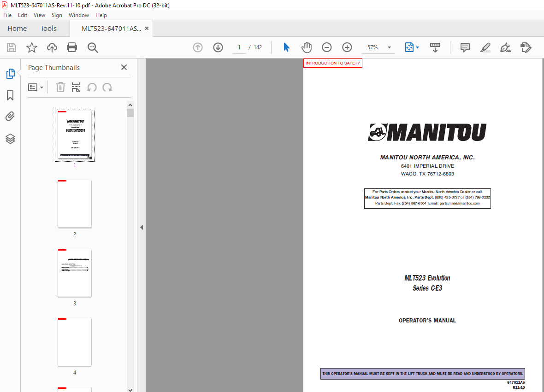The width and height of the screenshot is (544, 392).
Task: Add a comment sticky note
Action: 465,47
